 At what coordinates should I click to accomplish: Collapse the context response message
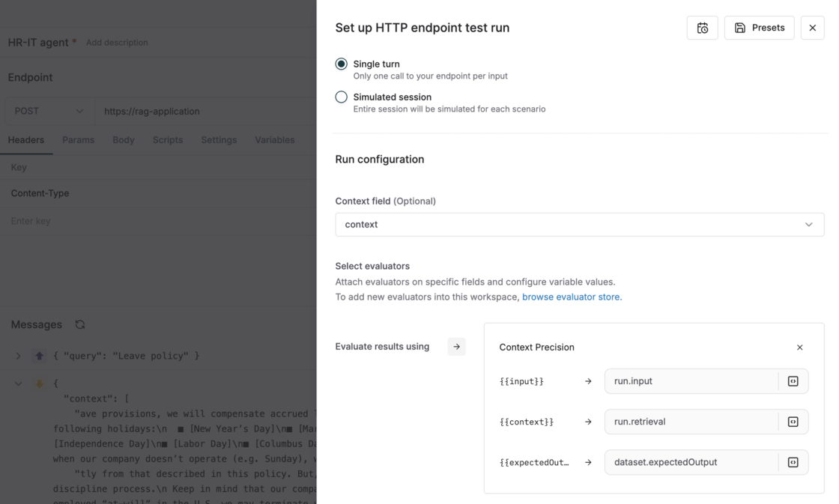pyautogui.click(x=19, y=383)
